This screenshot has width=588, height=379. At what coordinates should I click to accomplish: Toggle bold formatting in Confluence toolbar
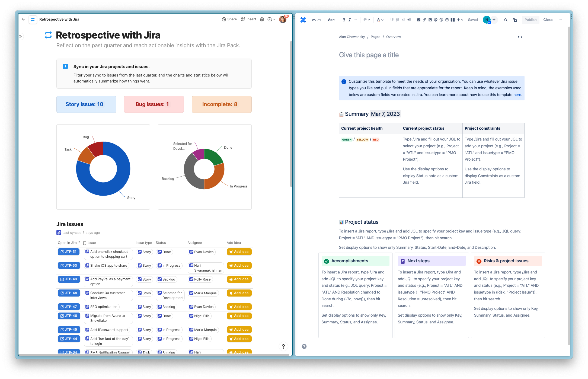pos(344,20)
